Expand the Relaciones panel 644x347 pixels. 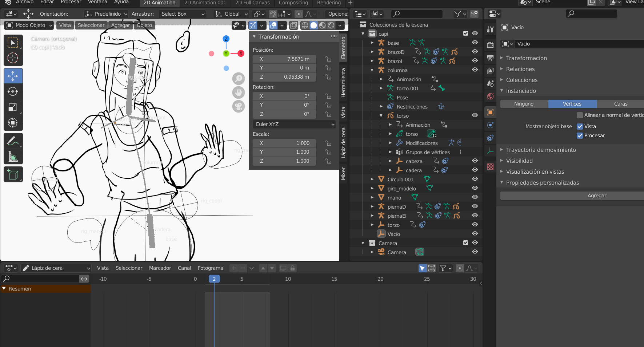point(520,69)
